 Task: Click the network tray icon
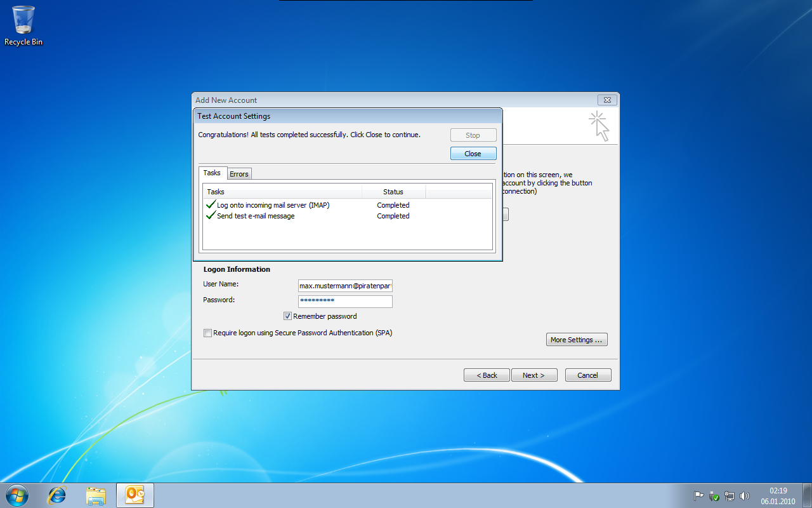(730, 496)
